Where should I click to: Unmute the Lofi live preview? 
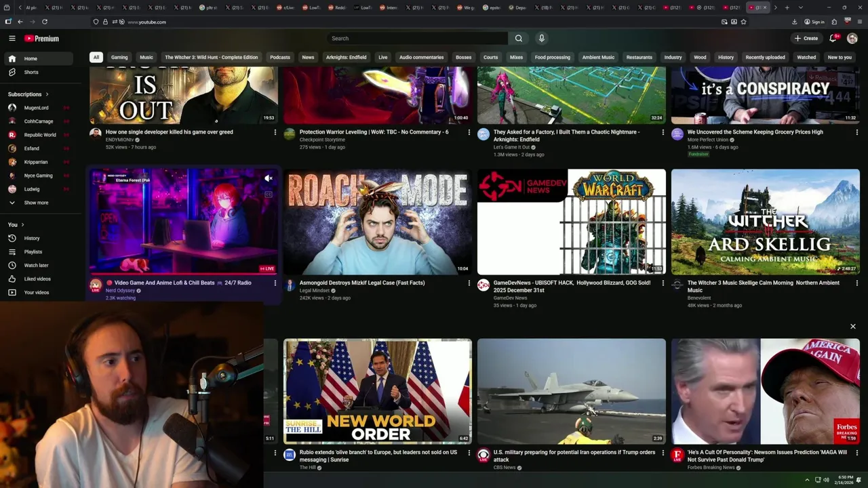(x=269, y=179)
